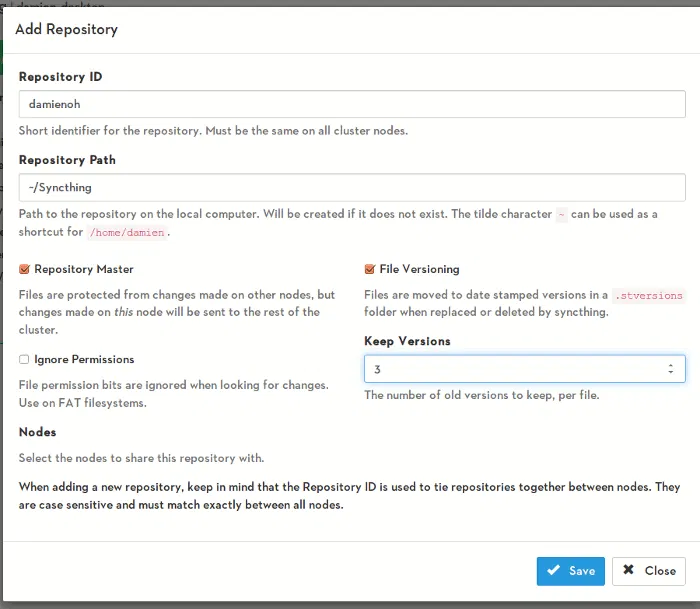
Task: Disable the File Versioning checkbox
Action: pyautogui.click(x=370, y=269)
